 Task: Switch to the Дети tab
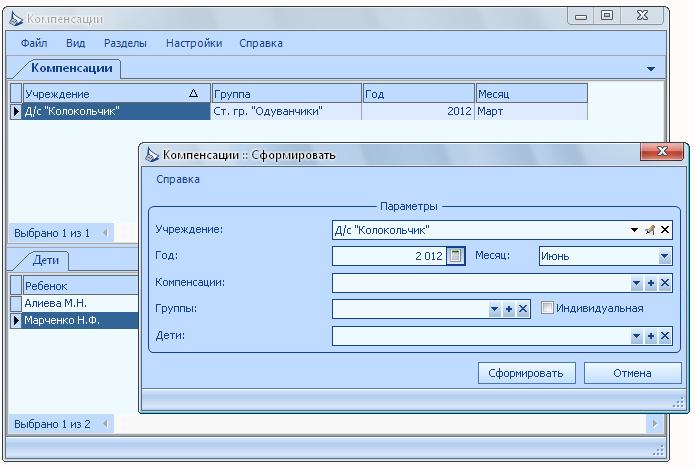(x=45, y=260)
